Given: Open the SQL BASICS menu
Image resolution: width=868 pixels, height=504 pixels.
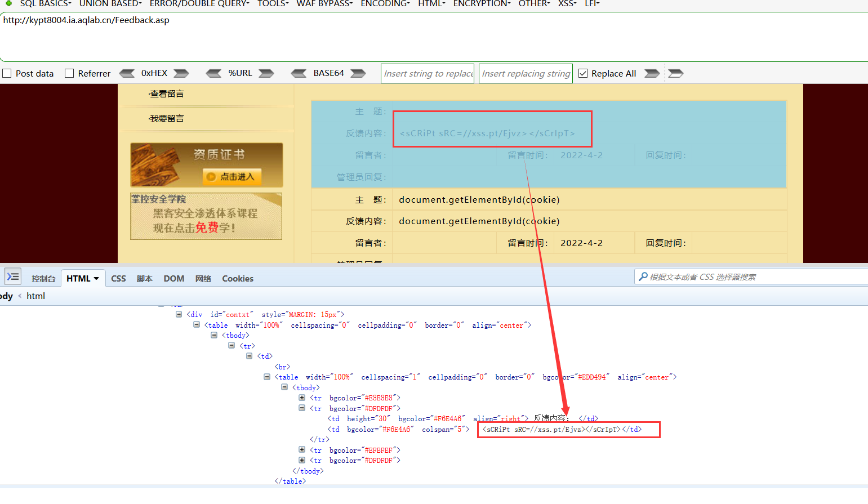Looking at the screenshot, I should click(46, 3).
